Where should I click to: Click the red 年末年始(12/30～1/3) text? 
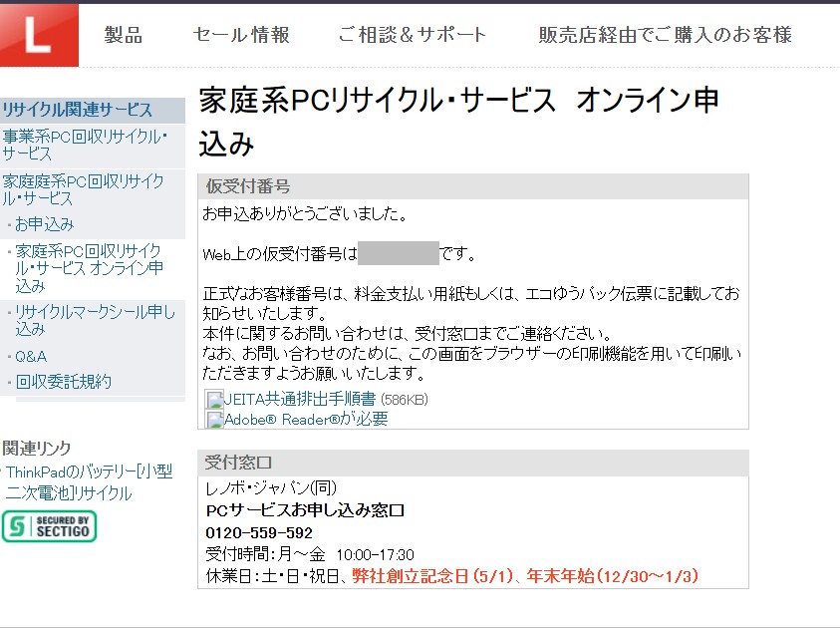(613, 576)
